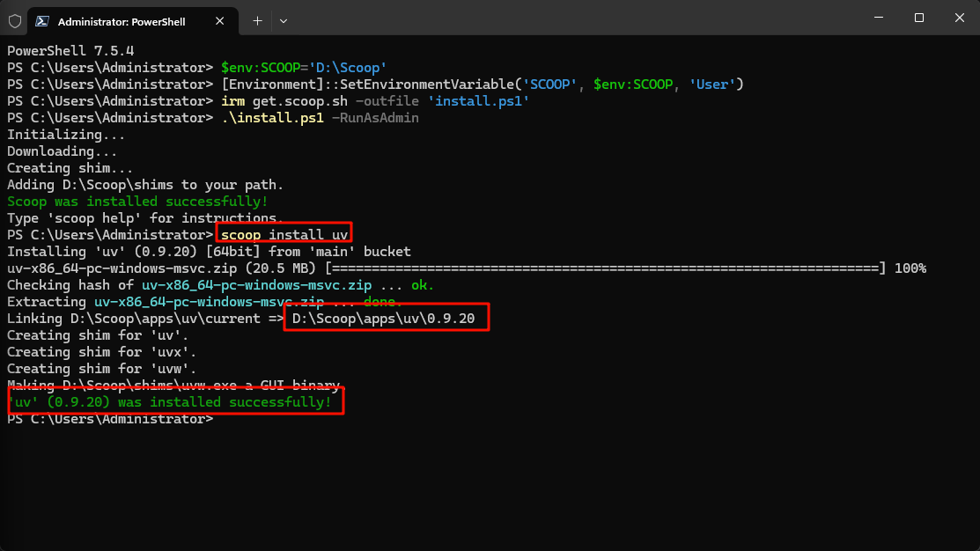Click the PowerShell 7.5.4 version text
The width and height of the screenshot is (980, 551).
click(70, 51)
